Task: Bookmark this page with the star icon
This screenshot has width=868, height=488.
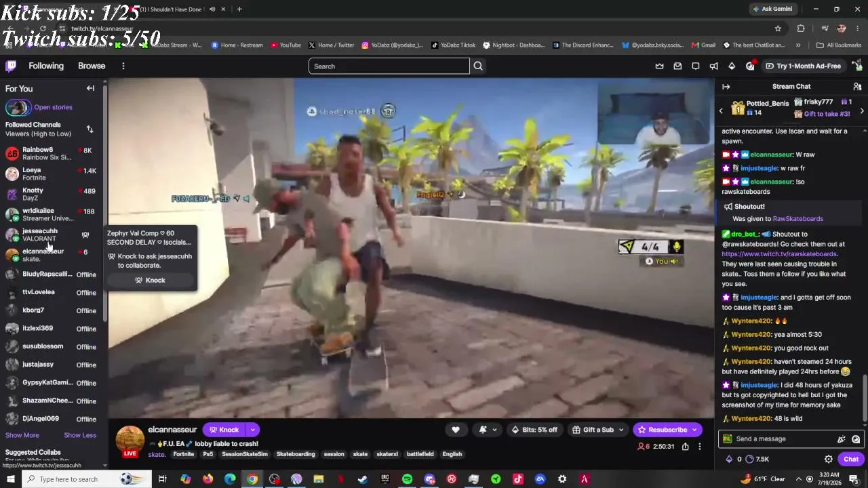Action: [778, 28]
